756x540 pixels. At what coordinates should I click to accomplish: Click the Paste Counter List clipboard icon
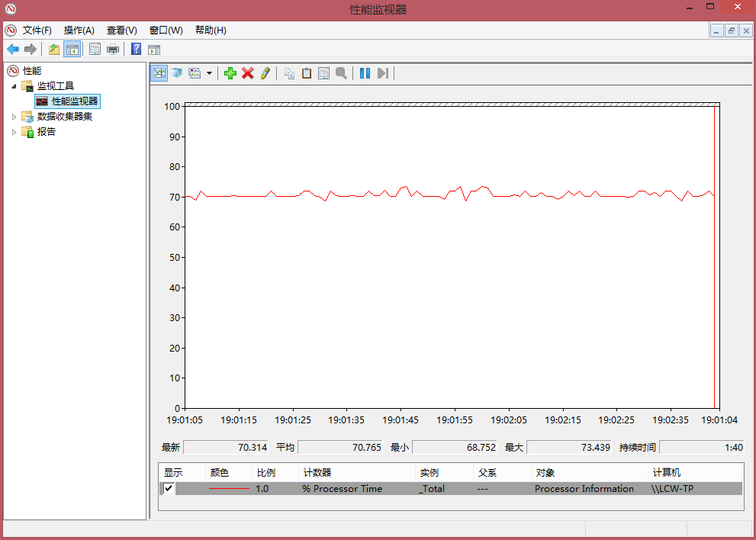(307, 73)
